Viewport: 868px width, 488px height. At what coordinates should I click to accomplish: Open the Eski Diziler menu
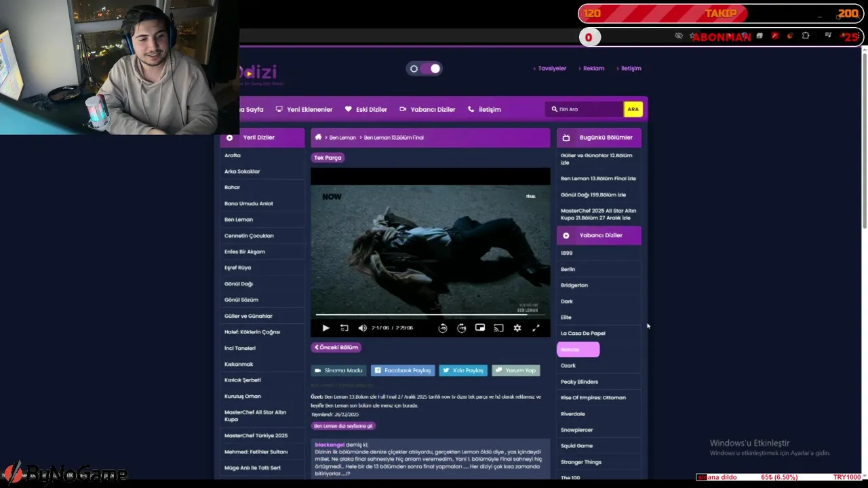pos(366,109)
